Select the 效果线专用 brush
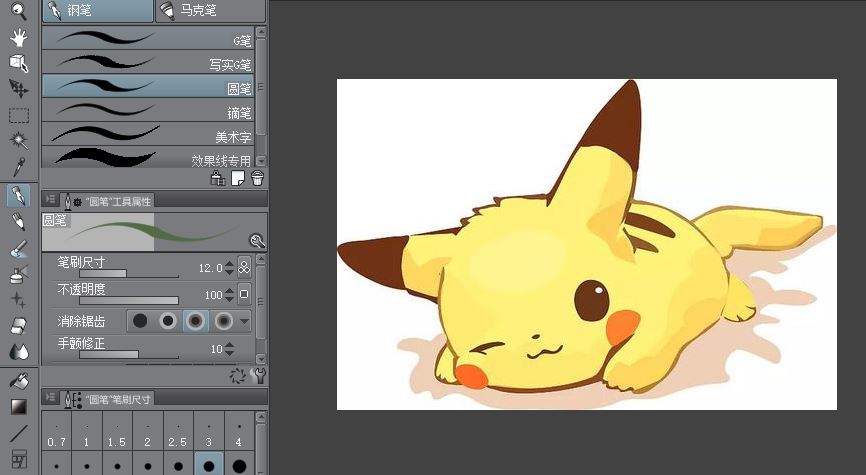The height and width of the screenshot is (475, 866). (x=148, y=157)
